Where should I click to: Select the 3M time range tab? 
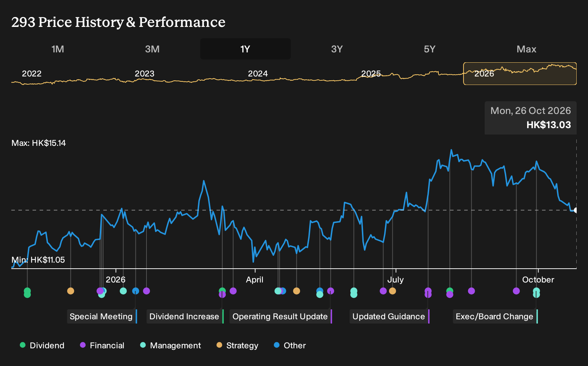152,49
